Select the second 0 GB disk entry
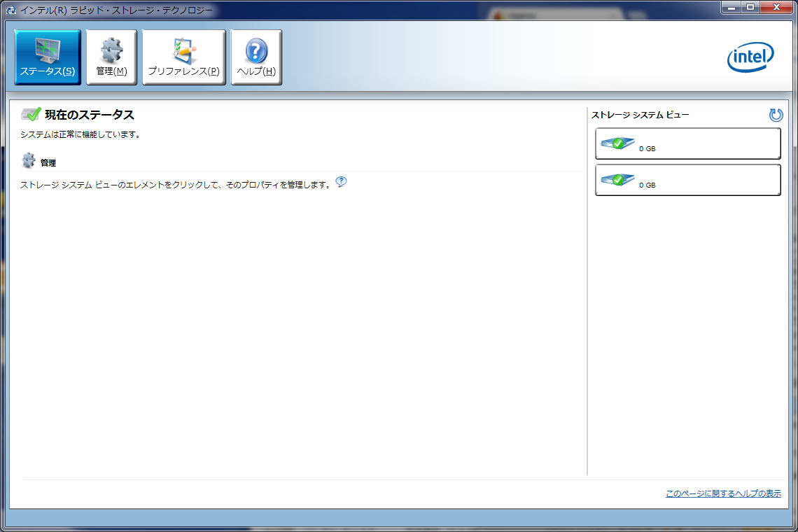798x532 pixels. point(687,180)
